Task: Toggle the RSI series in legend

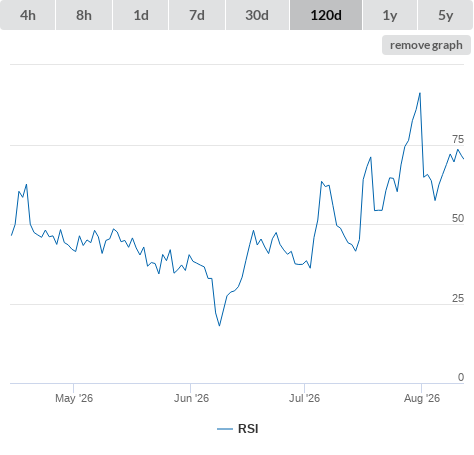Action: 248,429
